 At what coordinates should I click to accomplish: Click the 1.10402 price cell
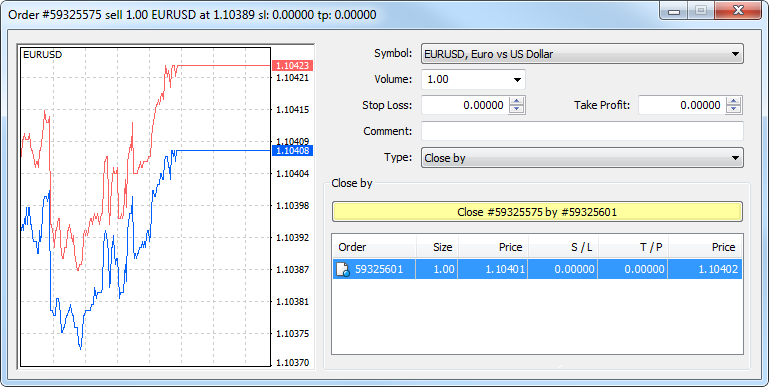tap(718, 269)
